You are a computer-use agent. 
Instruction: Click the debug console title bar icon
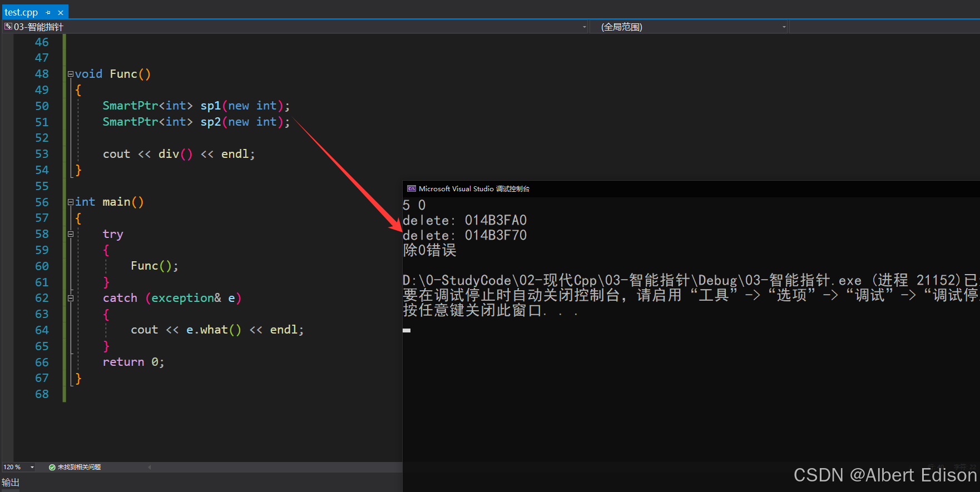[412, 189]
